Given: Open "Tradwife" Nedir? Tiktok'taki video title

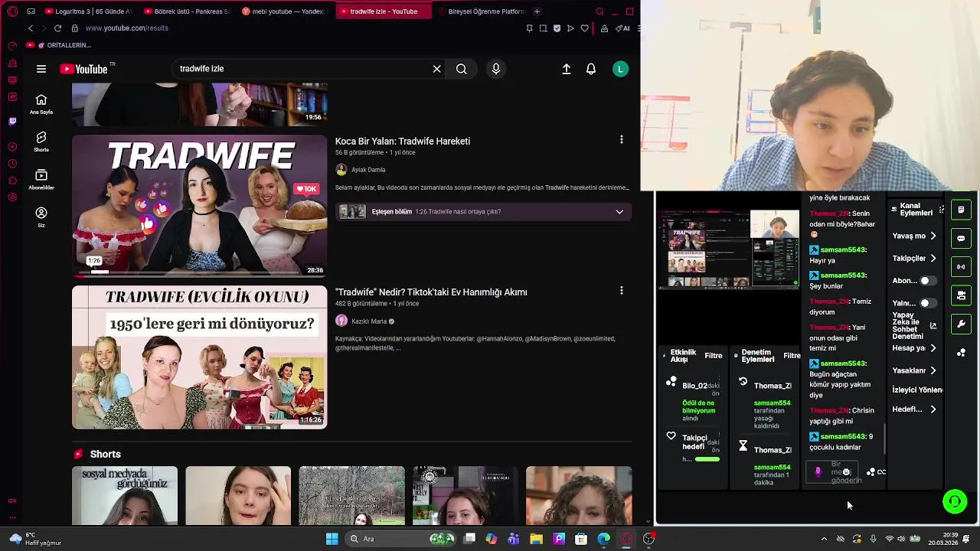Looking at the screenshot, I should pos(431,292).
